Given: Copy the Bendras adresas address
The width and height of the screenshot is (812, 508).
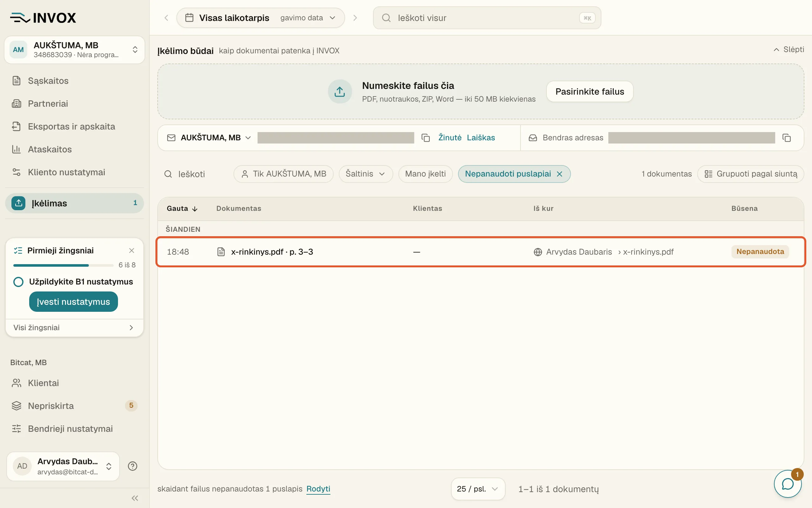Looking at the screenshot, I should coord(787,138).
